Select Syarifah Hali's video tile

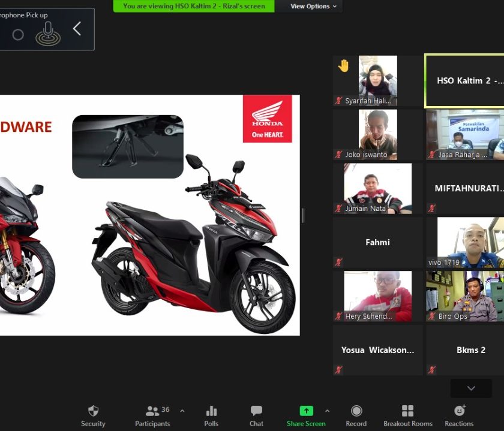pyautogui.click(x=377, y=80)
